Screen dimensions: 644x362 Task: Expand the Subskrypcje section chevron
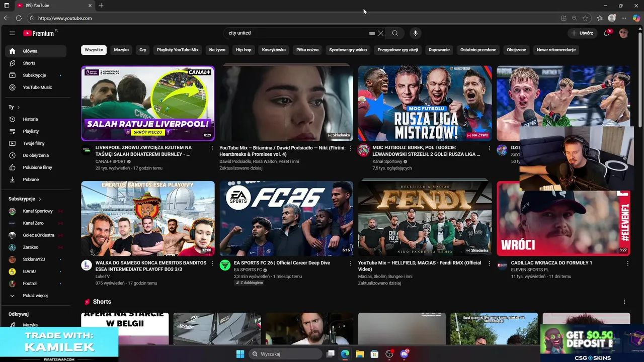[x=40, y=199]
